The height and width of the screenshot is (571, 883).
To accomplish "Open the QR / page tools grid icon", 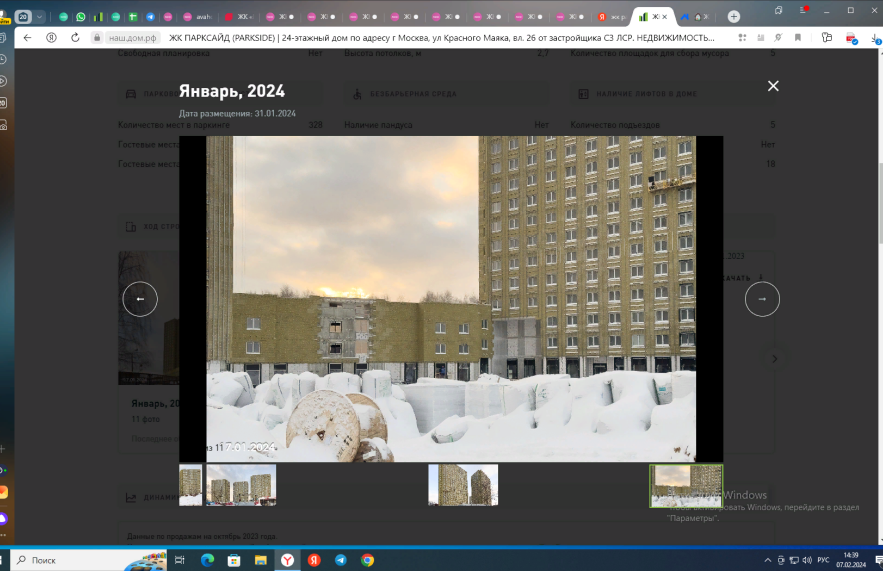I will click(742, 38).
